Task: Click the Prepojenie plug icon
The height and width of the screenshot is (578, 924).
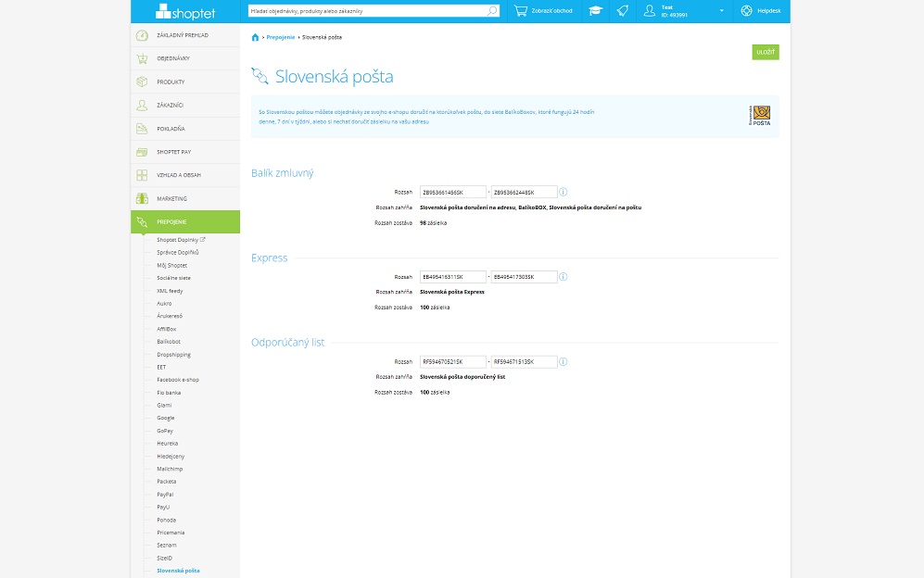Action: 142,222
